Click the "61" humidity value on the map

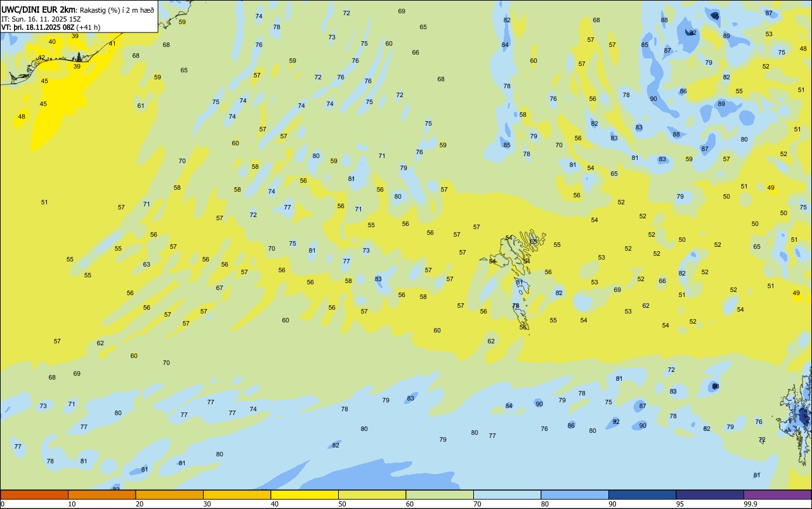point(141,106)
